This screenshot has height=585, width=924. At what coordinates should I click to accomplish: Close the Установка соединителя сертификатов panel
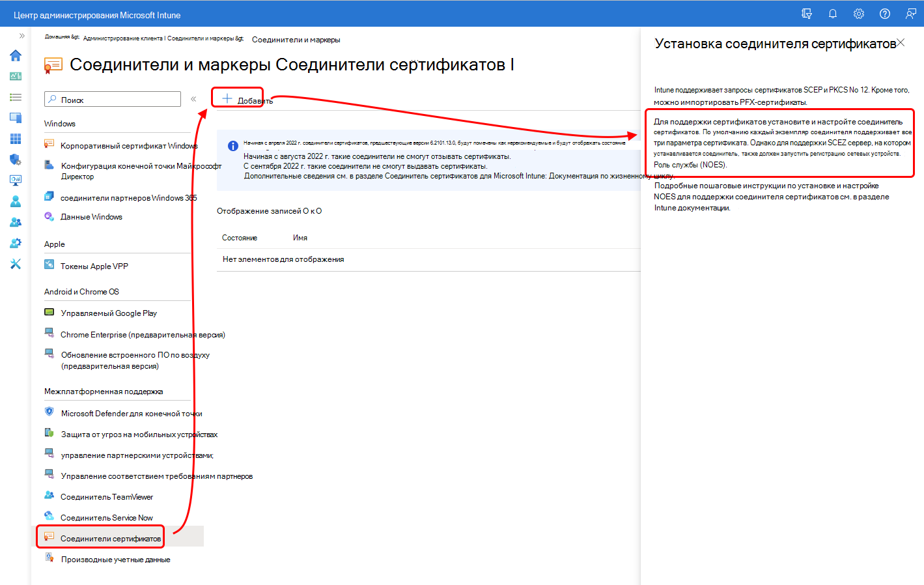tap(901, 42)
